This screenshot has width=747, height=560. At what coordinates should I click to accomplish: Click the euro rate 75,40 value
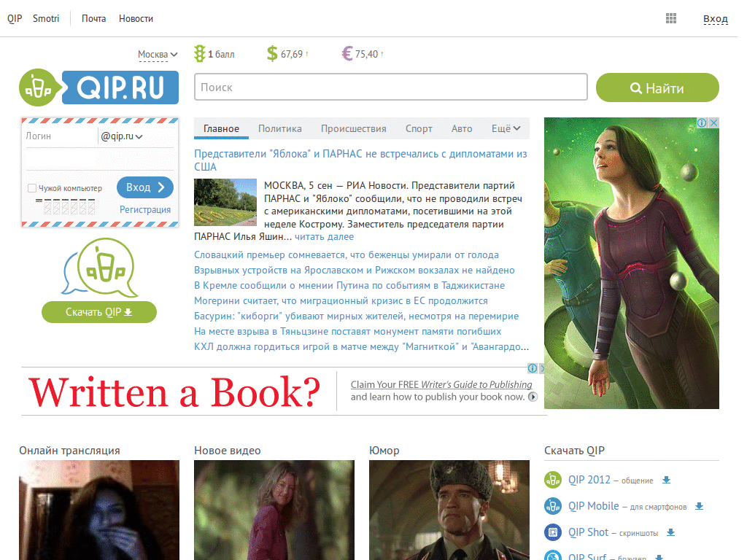coord(366,54)
